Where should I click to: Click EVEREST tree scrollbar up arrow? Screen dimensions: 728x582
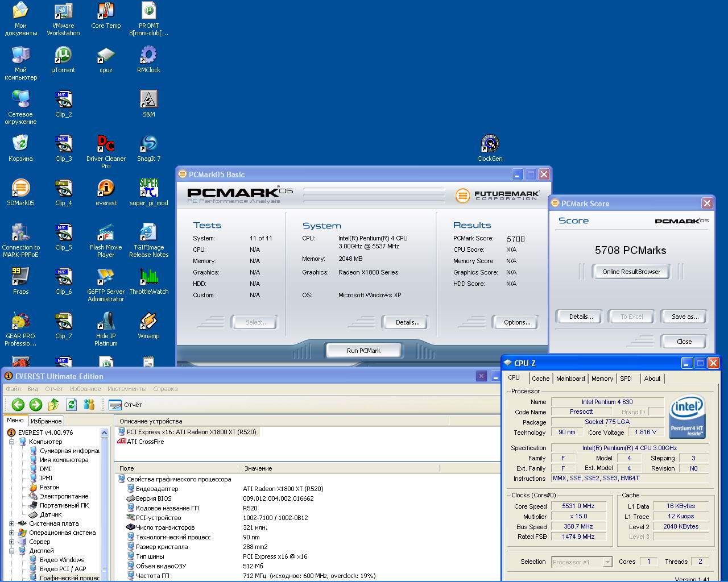[105, 433]
